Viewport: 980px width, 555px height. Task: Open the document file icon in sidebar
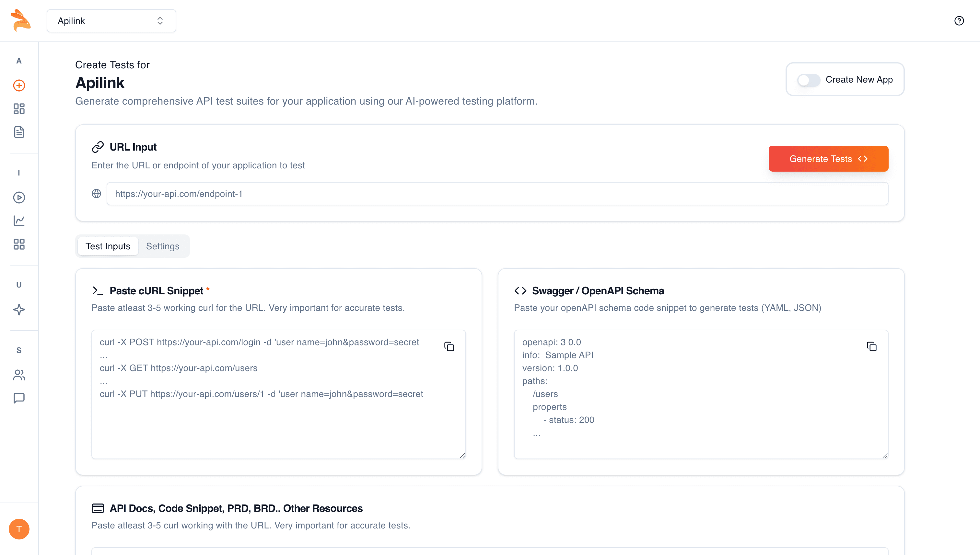pos(19,132)
